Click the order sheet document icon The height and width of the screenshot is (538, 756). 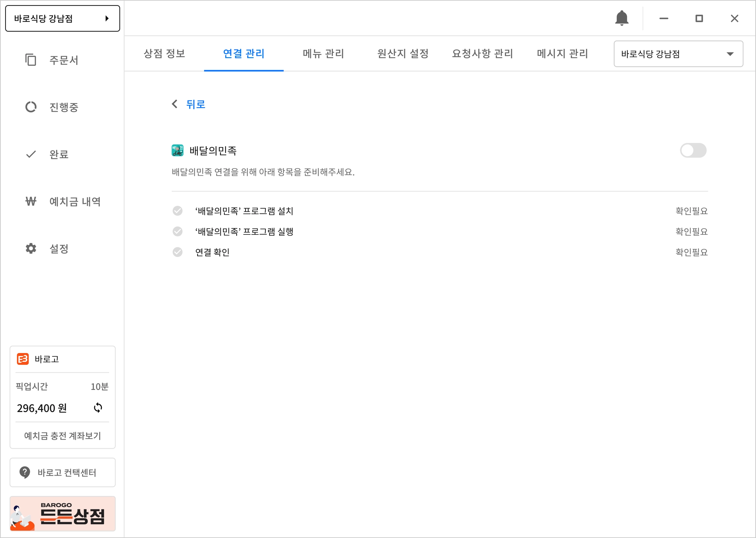[31, 60]
